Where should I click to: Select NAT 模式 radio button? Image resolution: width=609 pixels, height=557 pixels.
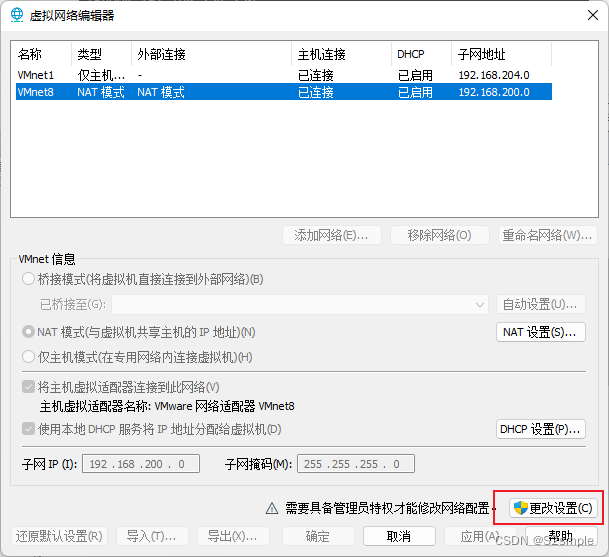[28, 332]
